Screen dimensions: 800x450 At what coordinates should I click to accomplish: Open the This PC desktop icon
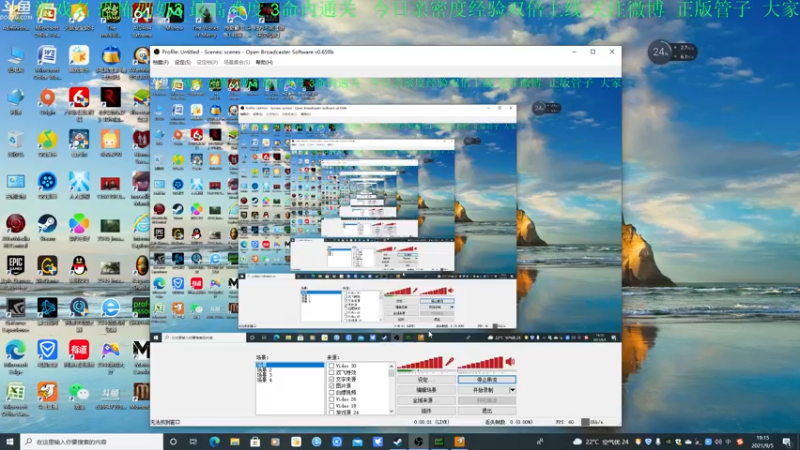(16, 59)
